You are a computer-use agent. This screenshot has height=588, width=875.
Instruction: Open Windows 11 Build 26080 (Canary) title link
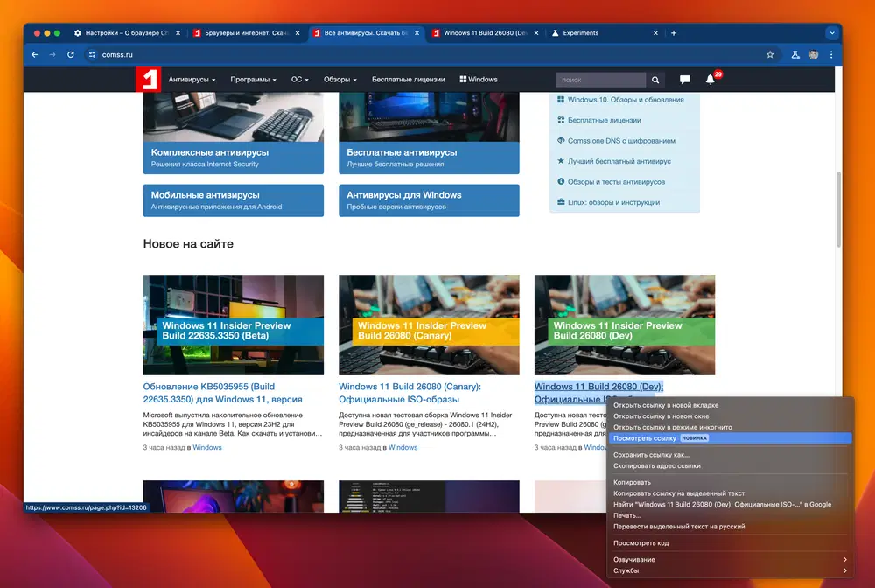click(x=409, y=393)
